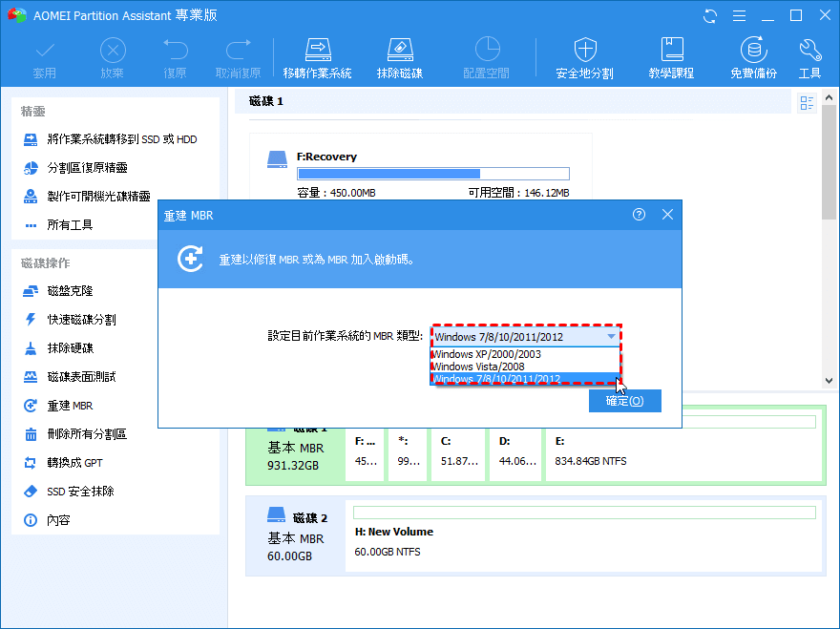
Task: Select H: New Volume partition
Action: pyautogui.click(x=584, y=535)
